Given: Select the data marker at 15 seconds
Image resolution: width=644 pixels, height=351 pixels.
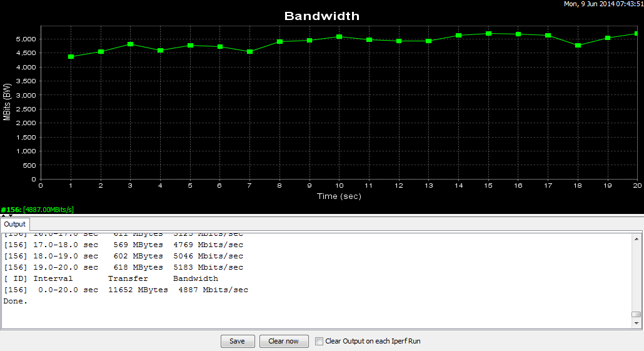Looking at the screenshot, I should pyautogui.click(x=488, y=34).
